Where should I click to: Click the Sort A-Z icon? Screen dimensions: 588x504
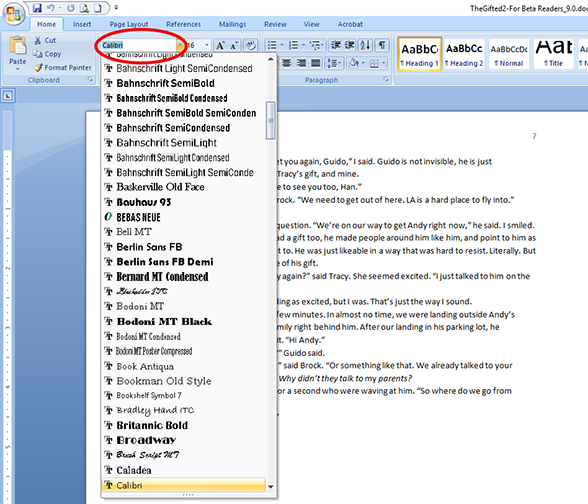pos(365,45)
